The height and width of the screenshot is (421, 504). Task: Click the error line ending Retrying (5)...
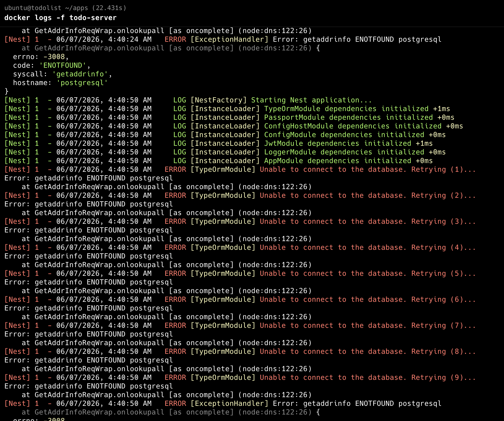click(x=240, y=273)
